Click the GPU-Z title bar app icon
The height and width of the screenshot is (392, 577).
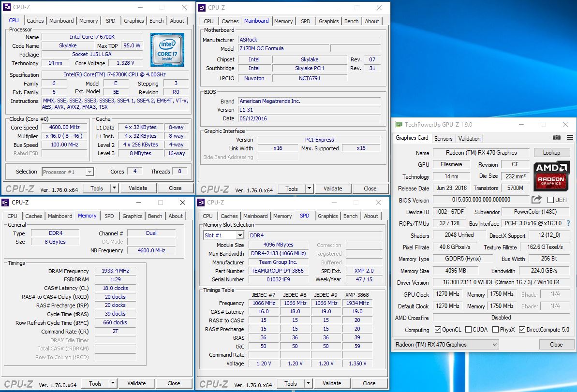pos(399,125)
